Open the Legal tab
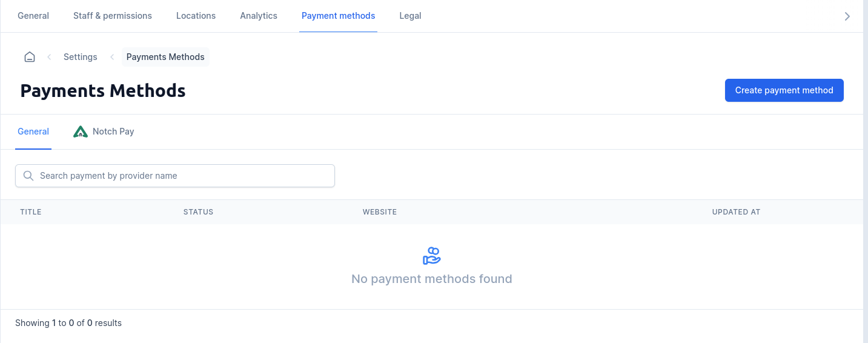Image resolution: width=868 pixels, height=343 pixels. 410,16
